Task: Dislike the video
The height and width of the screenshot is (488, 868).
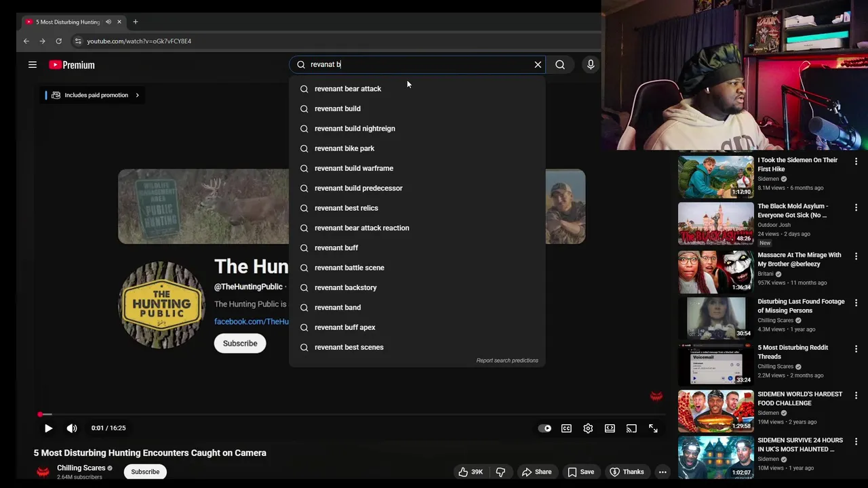Action: tap(500, 472)
